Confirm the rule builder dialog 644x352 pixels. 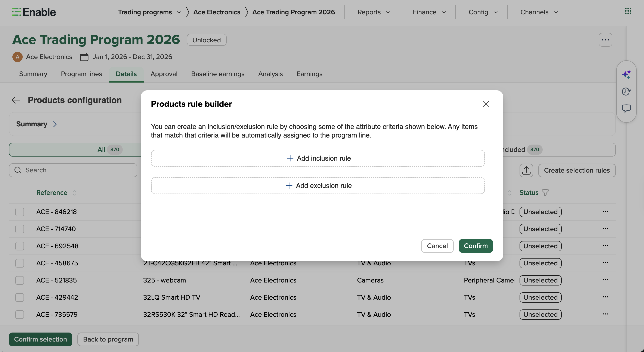pos(476,246)
